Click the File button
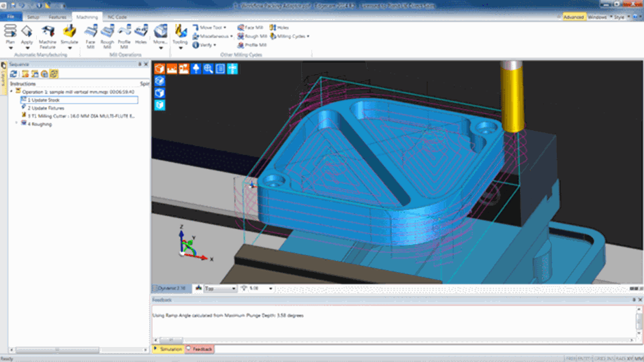The height and width of the screenshot is (362, 644). 11,16
